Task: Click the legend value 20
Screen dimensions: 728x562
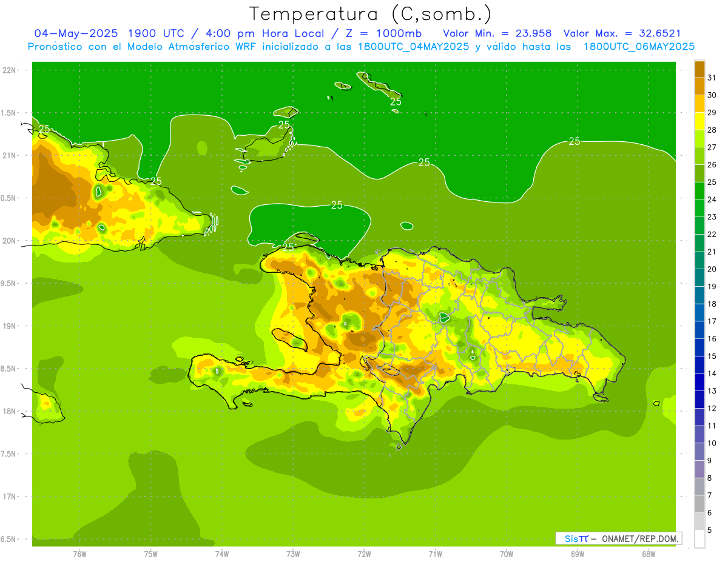Action: (x=712, y=269)
